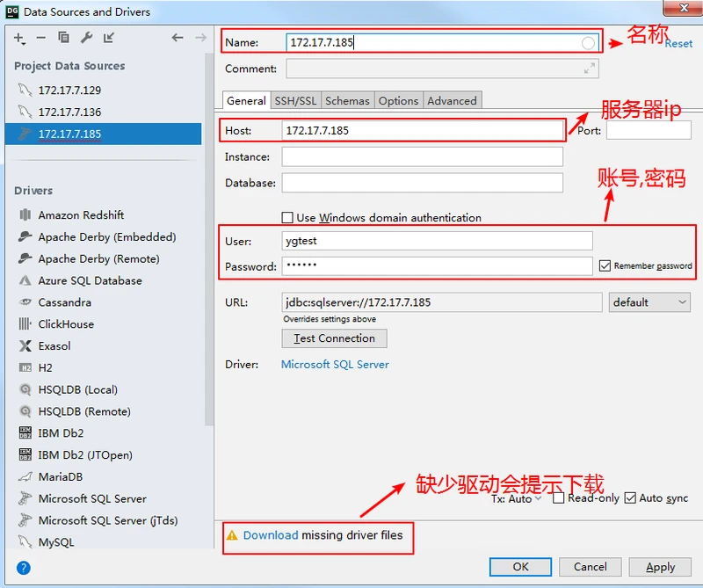Select the IBM Db2 driver icon

pyautogui.click(x=25, y=432)
